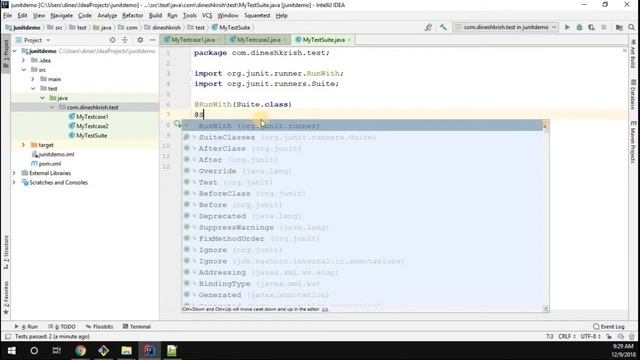
Task: Collapse the src folder
Action: tap(24, 70)
